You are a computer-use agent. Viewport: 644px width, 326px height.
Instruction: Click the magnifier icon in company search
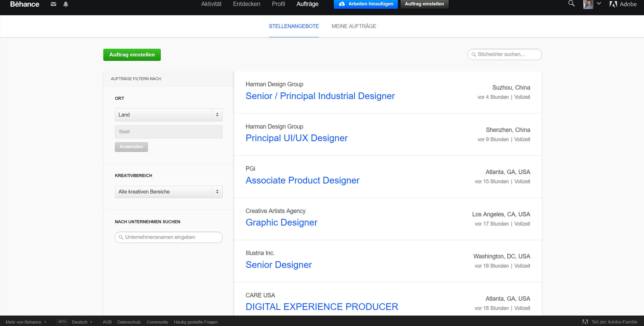[x=121, y=237]
